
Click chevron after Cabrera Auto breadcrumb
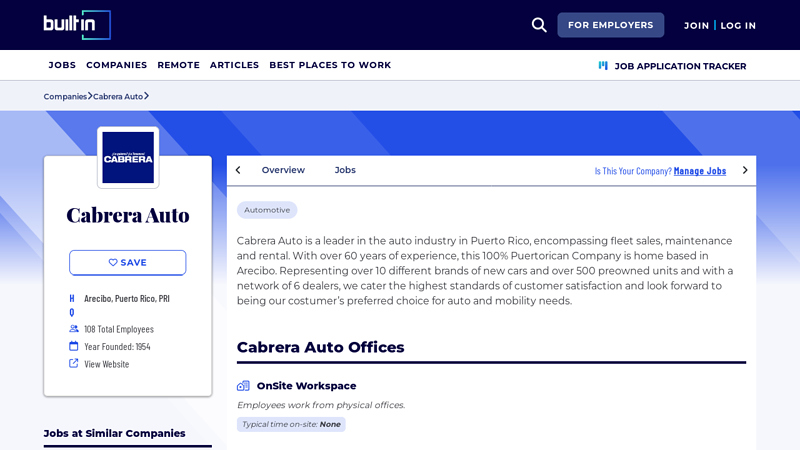[x=146, y=96]
